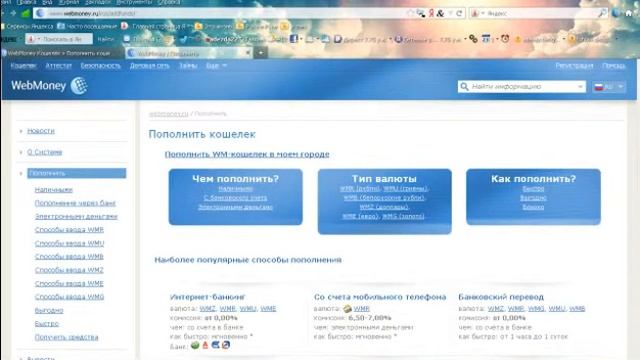Open the Деловая сеть menu item
The height and width of the screenshot is (360, 640).
(x=149, y=65)
